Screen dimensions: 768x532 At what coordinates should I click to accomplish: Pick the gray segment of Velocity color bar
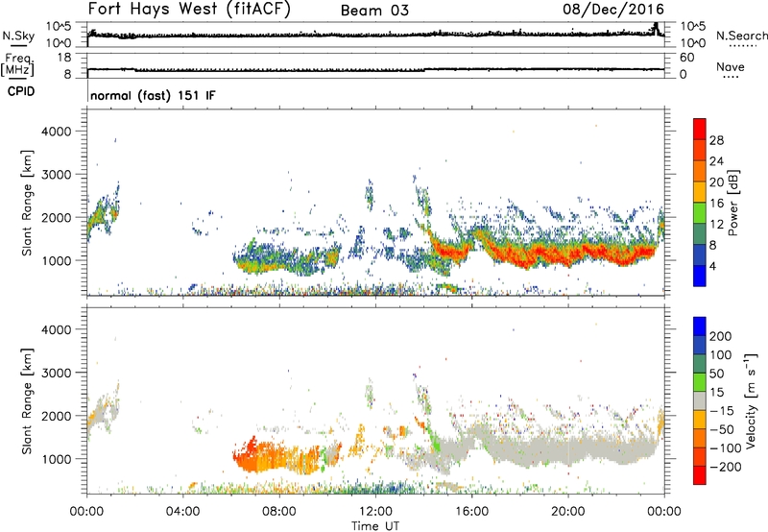tap(700, 400)
